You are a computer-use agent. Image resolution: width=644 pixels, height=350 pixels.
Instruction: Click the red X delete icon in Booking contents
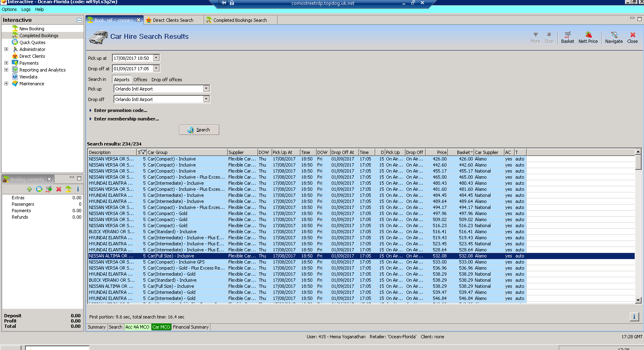pos(59,189)
